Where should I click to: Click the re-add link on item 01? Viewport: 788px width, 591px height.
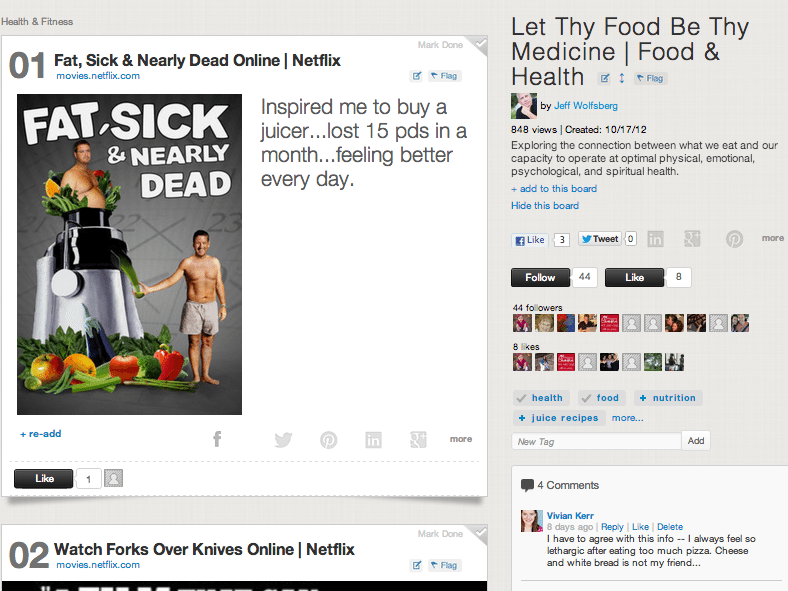(41, 434)
